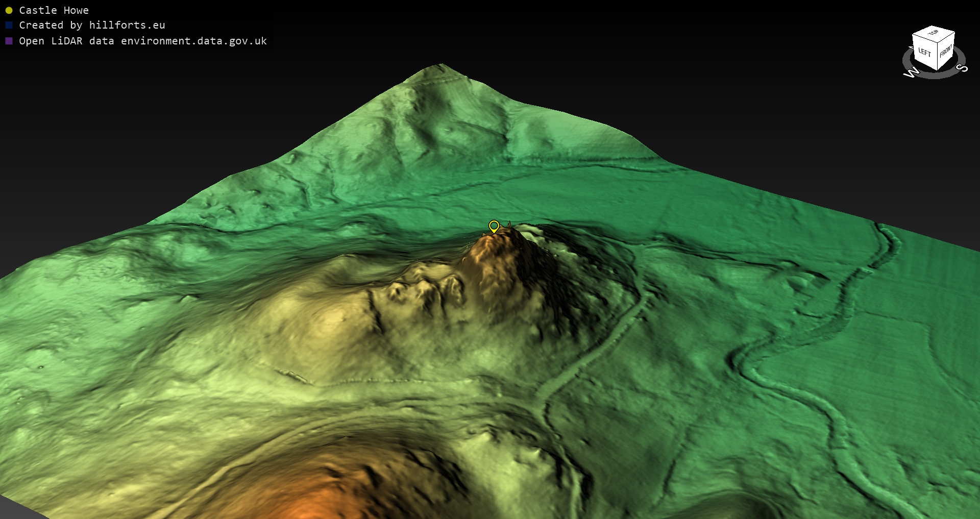The image size is (980, 519).
Task: Click the partly hidden compass letter behind the cube
Action: pos(911,48)
